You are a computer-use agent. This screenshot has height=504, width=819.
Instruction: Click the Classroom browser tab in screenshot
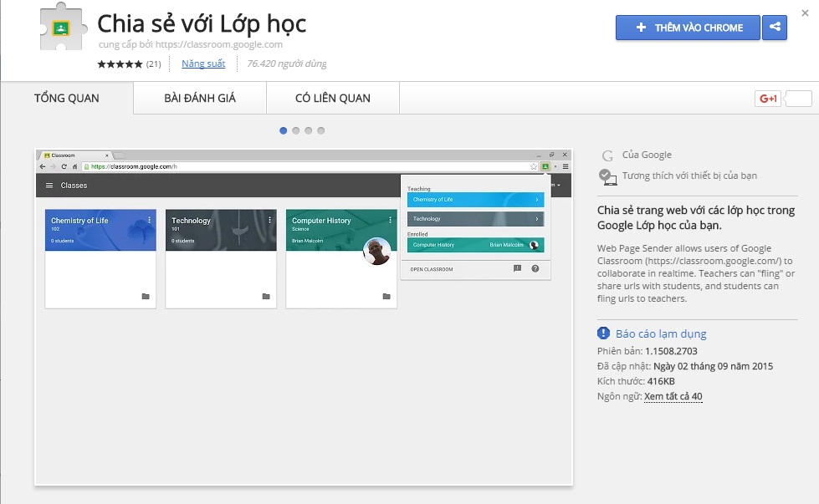(76, 155)
